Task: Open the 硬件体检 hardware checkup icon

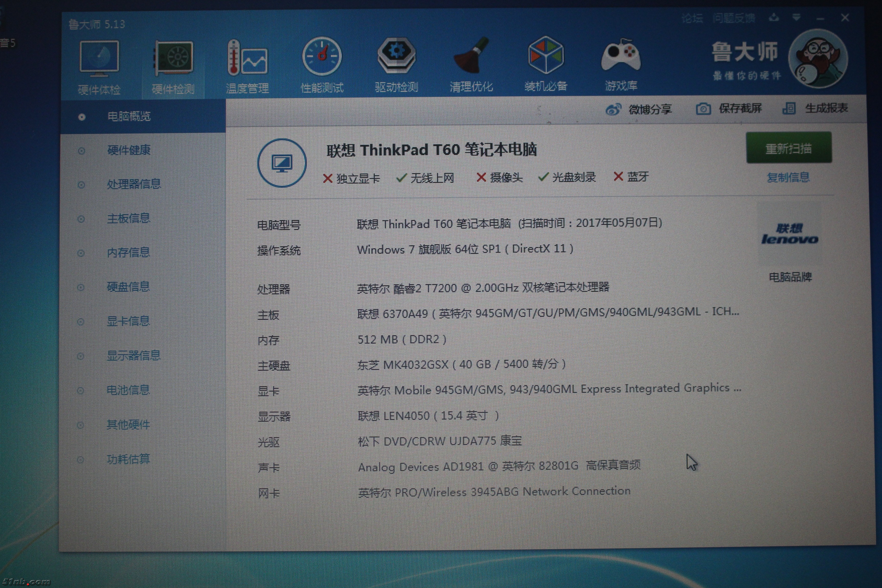Action: pos(99,58)
